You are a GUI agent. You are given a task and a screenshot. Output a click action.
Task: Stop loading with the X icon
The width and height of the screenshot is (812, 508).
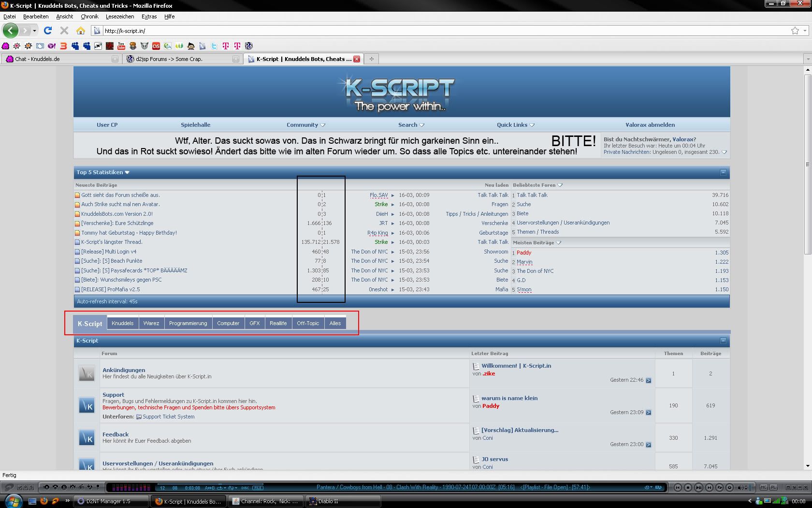[64, 30]
